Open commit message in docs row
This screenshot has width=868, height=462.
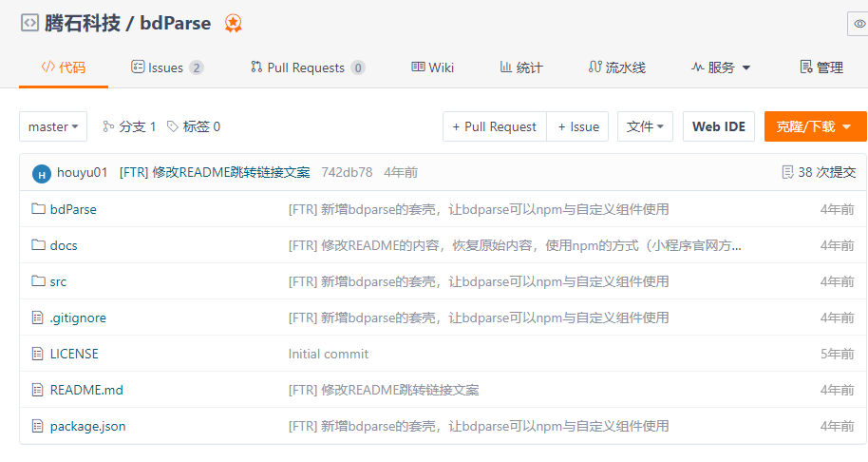point(515,245)
